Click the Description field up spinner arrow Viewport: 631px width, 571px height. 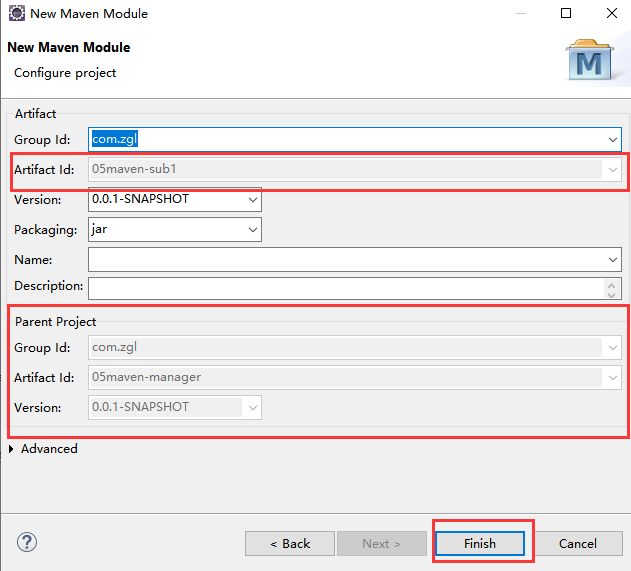pyautogui.click(x=611, y=285)
